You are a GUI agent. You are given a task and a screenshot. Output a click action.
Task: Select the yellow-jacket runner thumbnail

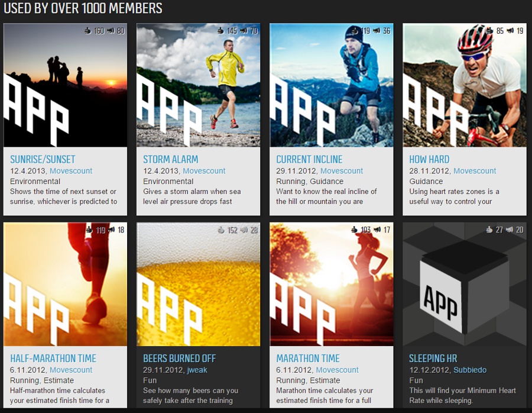pos(198,85)
